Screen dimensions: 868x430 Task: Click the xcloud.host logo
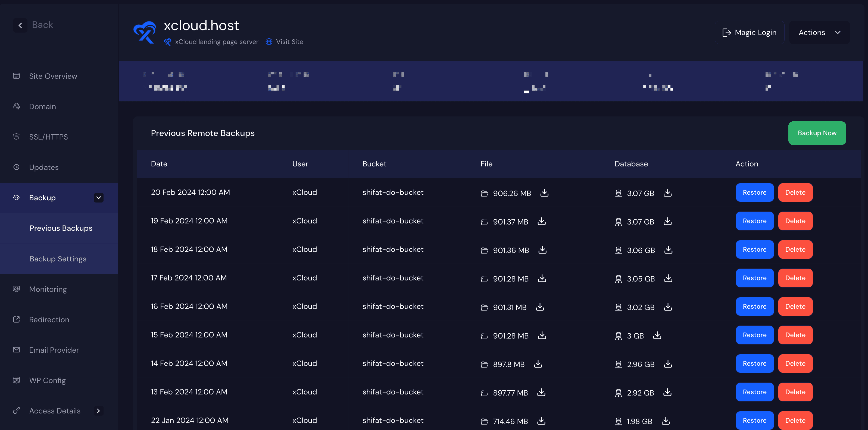coord(145,32)
